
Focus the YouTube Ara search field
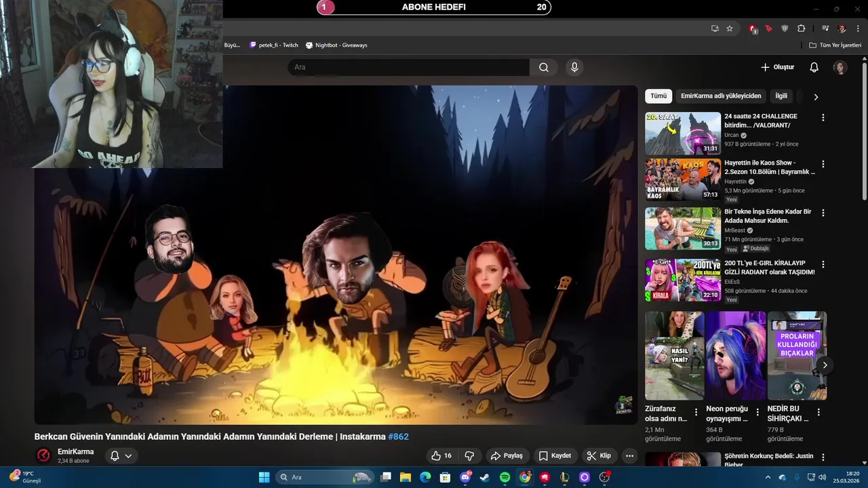click(x=409, y=67)
